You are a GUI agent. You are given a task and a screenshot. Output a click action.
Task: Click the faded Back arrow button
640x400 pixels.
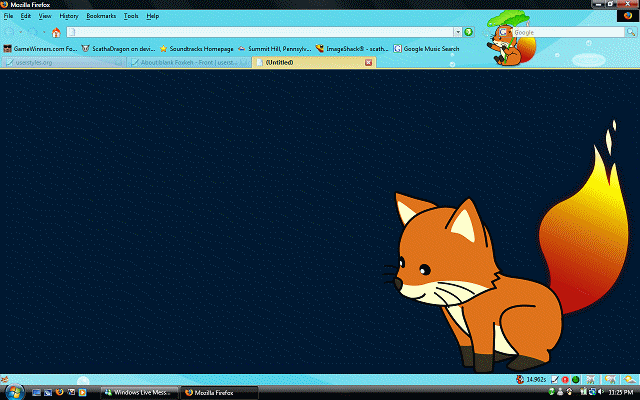click(9, 32)
